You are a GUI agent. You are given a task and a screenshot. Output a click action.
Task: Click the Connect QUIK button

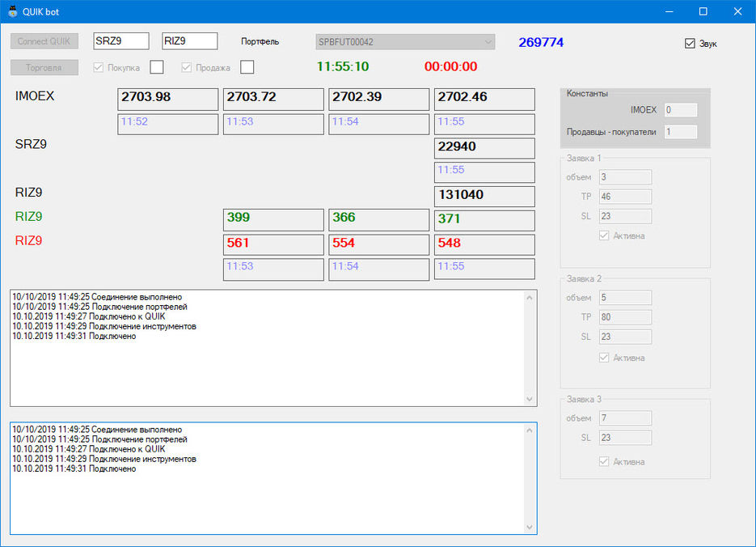coord(44,41)
